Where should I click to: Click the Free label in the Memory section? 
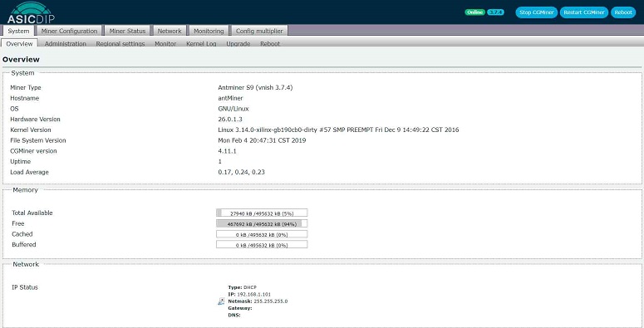point(18,223)
